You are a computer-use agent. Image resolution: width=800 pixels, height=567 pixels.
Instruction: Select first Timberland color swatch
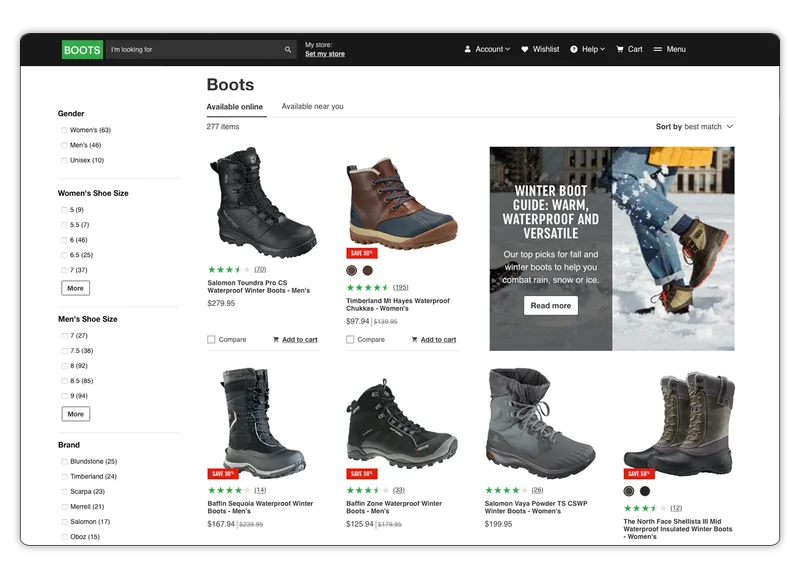[352, 270]
